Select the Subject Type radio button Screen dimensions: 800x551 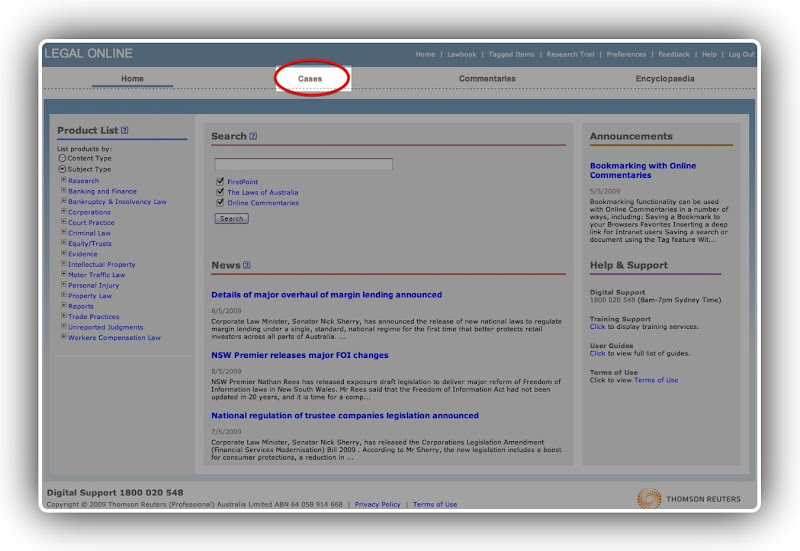click(62, 169)
